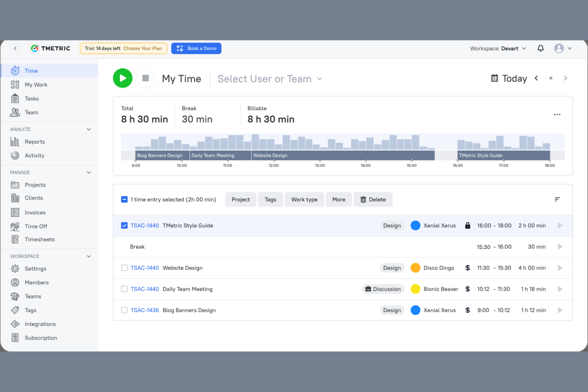Screen dimensions: 588x392
Task: Select My Work from the sidebar
Action: [36, 84]
